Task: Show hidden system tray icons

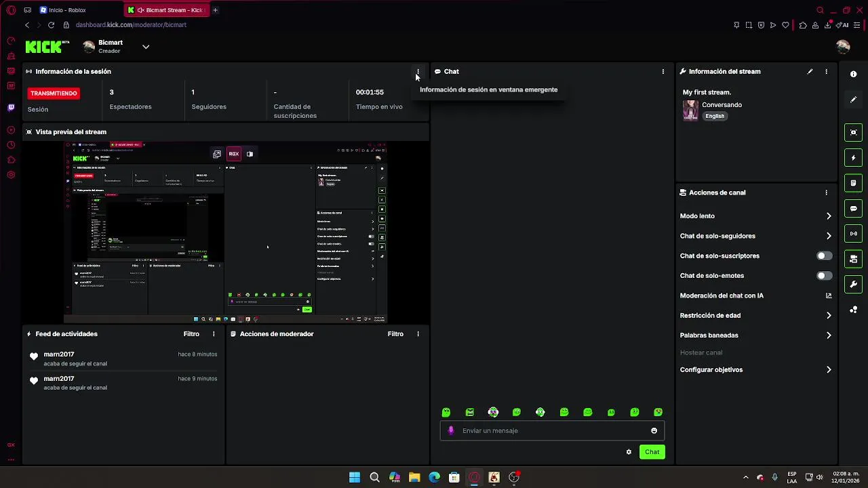Action: tap(746, 477)
